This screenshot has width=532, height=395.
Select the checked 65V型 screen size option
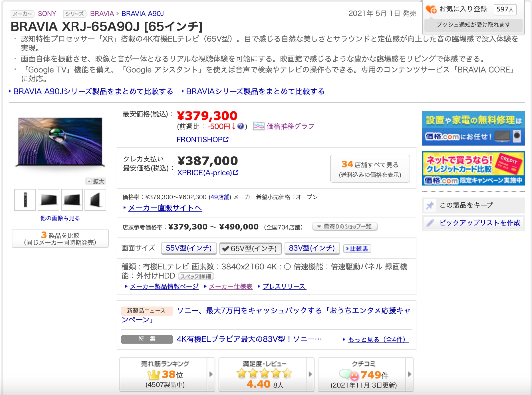point(250,248)
